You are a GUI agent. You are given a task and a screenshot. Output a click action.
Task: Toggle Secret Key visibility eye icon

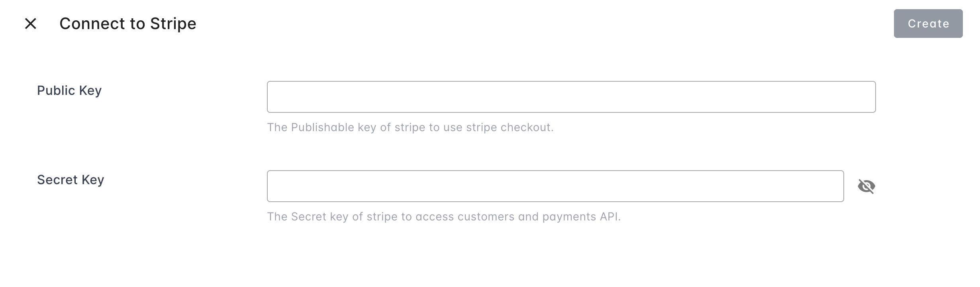(866, 186)
